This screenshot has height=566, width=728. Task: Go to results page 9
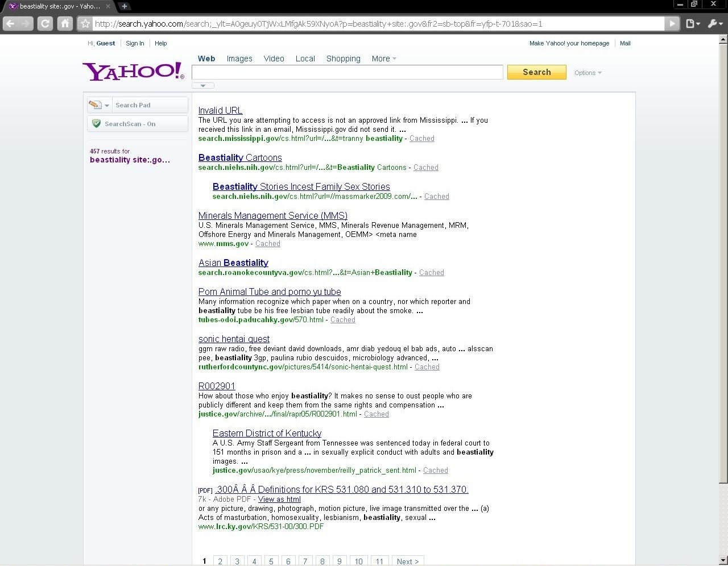point(340,561)
